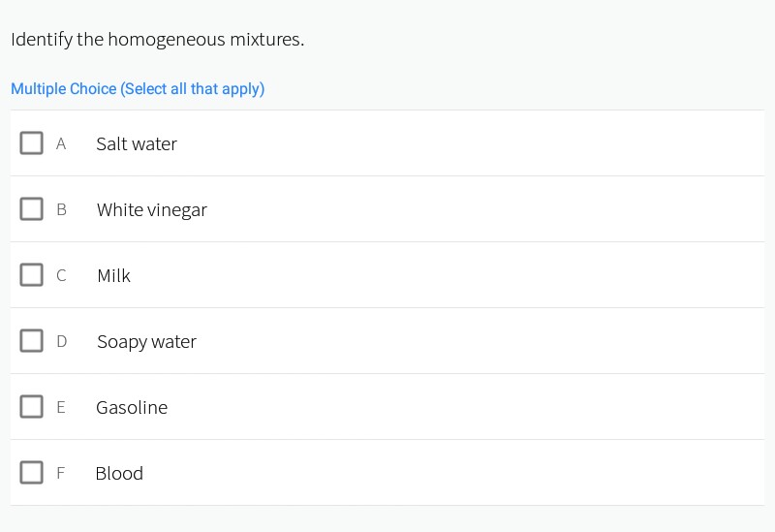The height and width of the screenshot is (532, 775).
Task: Pick the 'Soapy water' answer text
Action: click(x=146, y=342)
